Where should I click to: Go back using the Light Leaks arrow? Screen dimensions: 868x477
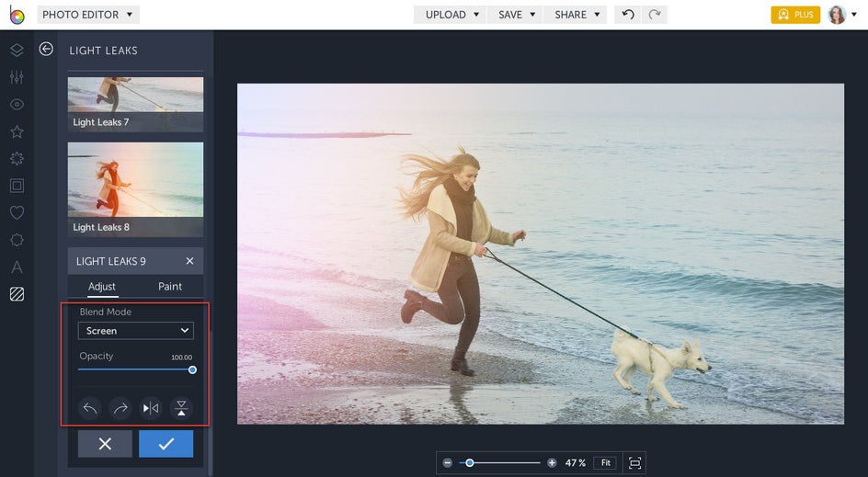click(x=46, y=50)
